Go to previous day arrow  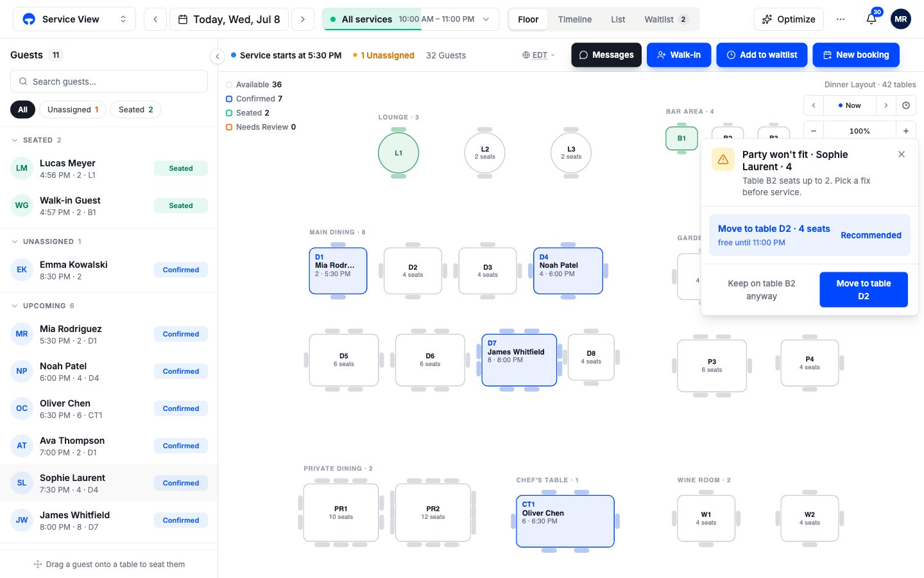click(x=155, y=19)
